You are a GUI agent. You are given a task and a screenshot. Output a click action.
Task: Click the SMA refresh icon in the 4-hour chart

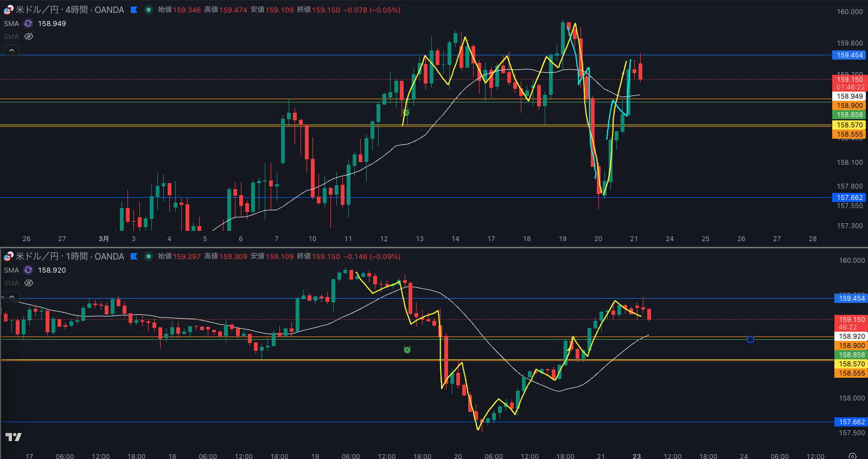tap(28, 23)
